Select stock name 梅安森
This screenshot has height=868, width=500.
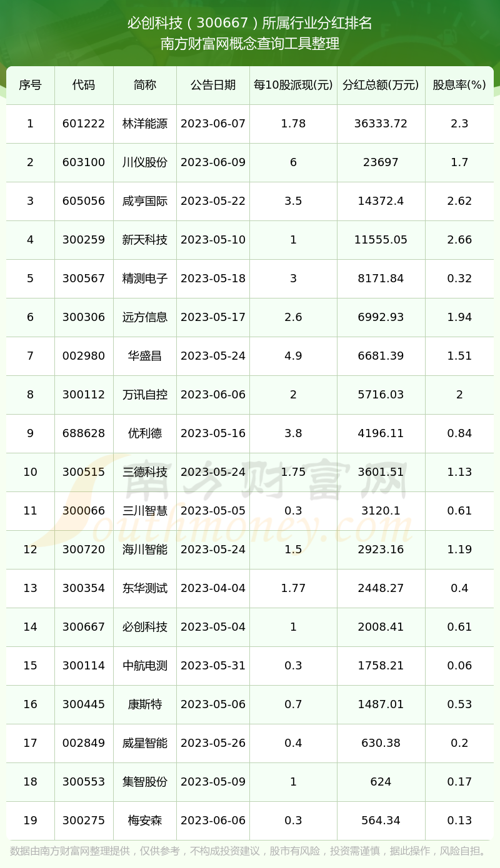[145, 821]
